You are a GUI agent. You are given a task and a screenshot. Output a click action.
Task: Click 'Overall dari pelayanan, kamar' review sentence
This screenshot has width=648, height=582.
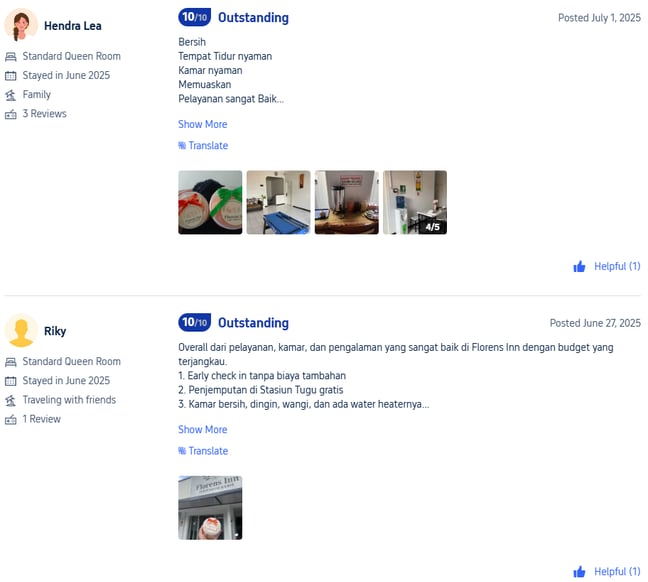(395, 355)
